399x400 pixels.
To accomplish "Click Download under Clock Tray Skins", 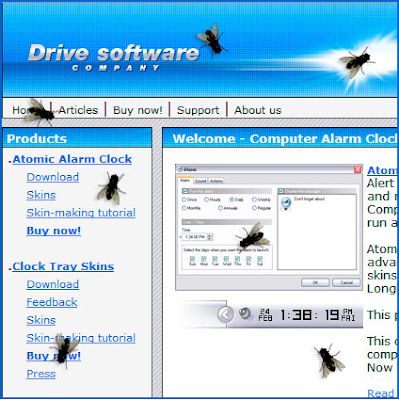I will click(x=53, y=284).
